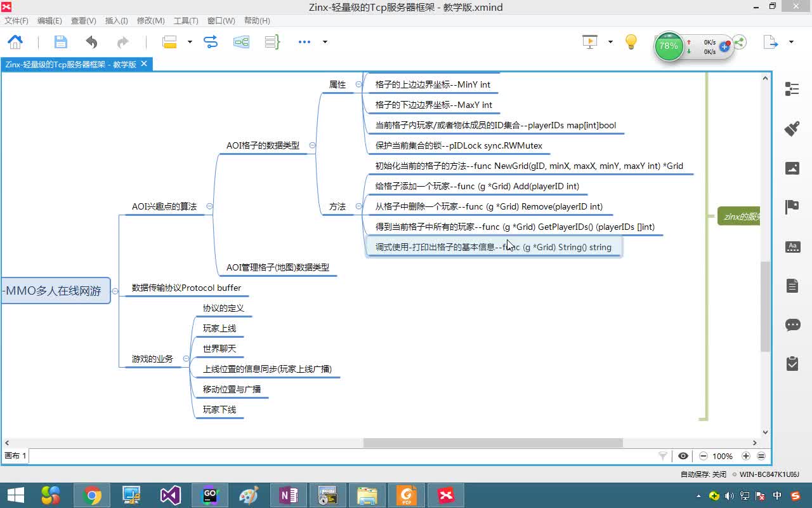Zoom in with the plus button
This screenshot has height=508, width=812.
pos(746,456)
